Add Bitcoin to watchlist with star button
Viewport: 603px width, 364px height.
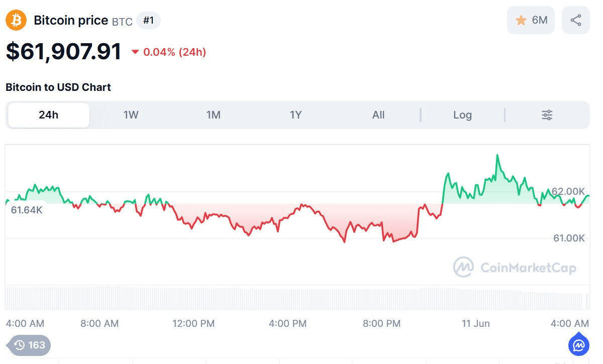pyautogui.click(x=531, y=20)
